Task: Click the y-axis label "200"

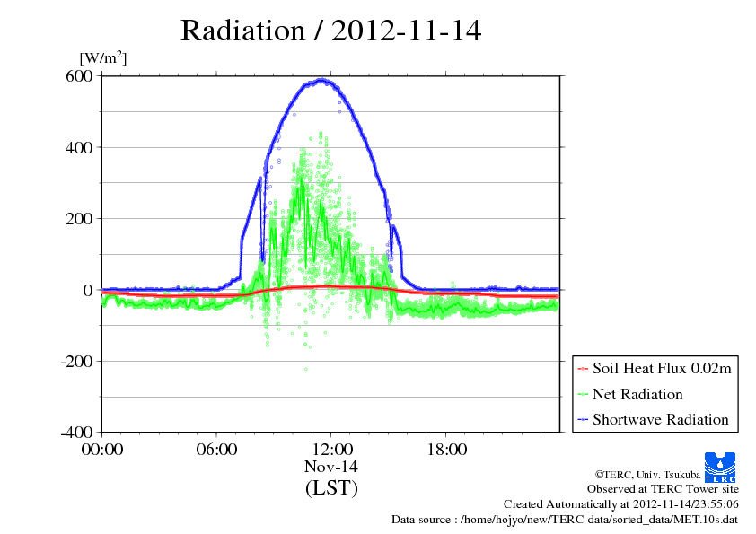Action: (x=79, y=218)
